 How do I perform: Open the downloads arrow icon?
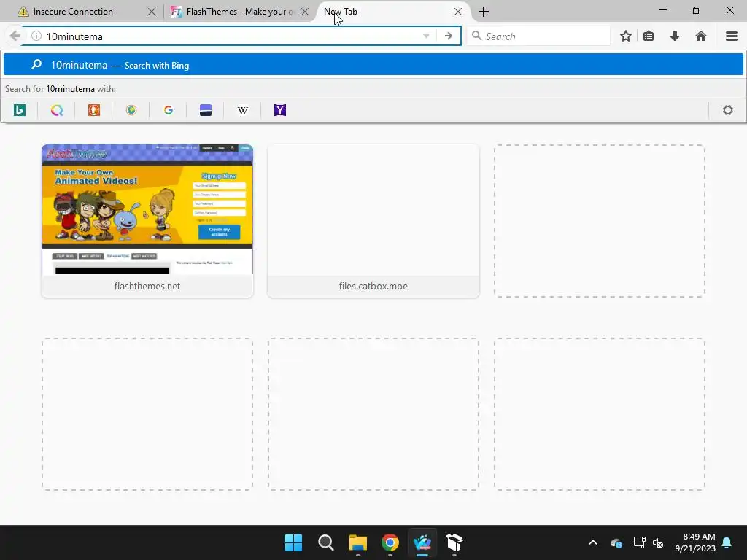tap(674, 36)
